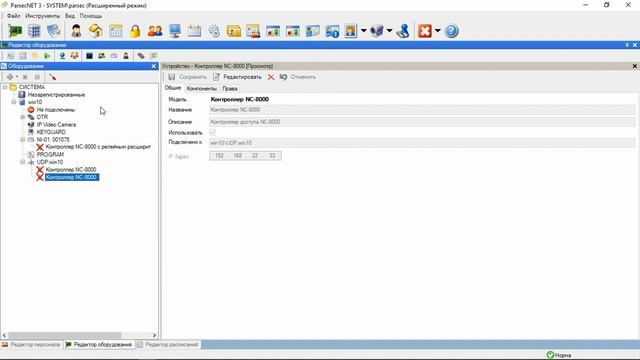
Task: Click the Описание input field
Action: pos(422,122)
